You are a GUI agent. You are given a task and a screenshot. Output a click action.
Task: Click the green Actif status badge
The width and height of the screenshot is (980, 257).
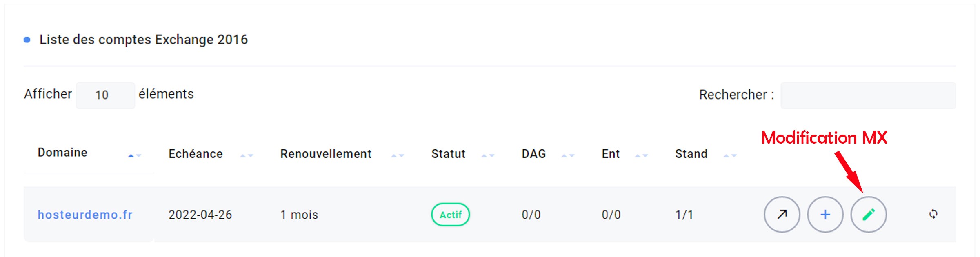(450, 215)
